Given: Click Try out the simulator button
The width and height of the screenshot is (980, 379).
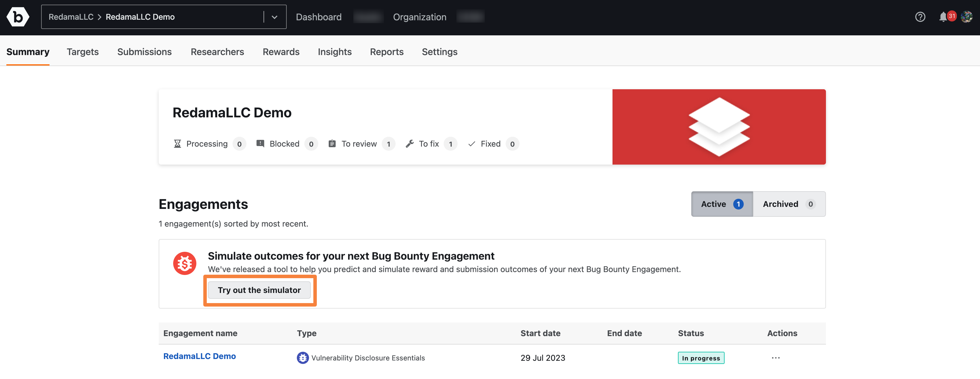Looking at the screenshot, I should pos(259,290).
